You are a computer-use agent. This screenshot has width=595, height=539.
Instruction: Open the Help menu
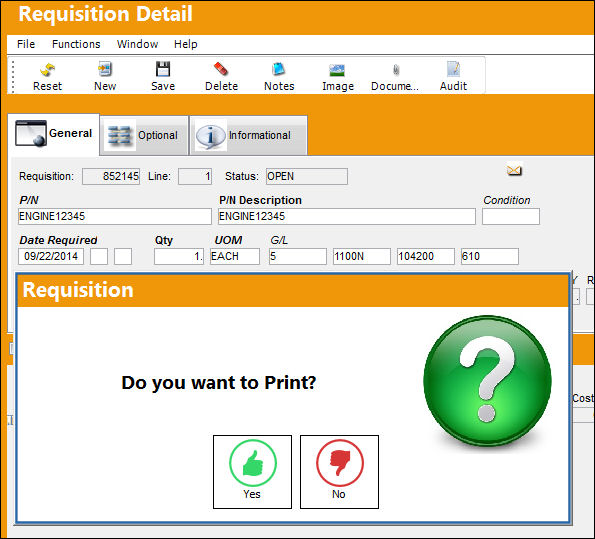coord(186,44)
